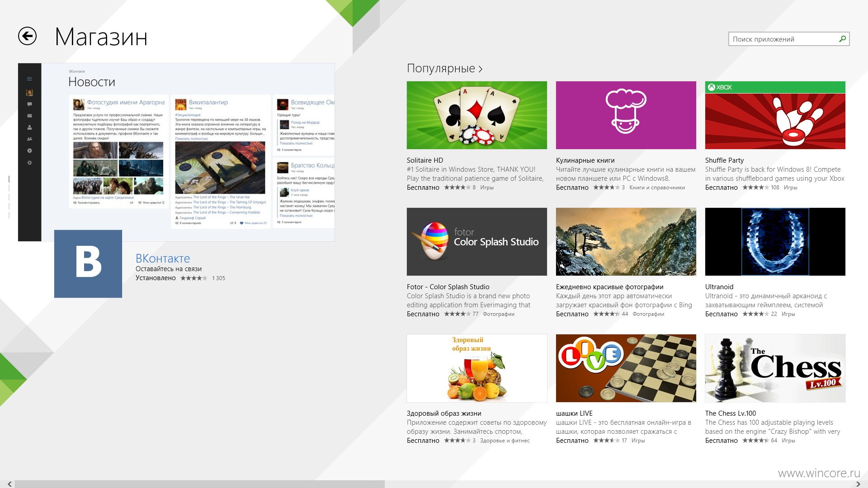
Task: Open the Кулинарные книги chef hat tile
Action: (x=626, y=115)
